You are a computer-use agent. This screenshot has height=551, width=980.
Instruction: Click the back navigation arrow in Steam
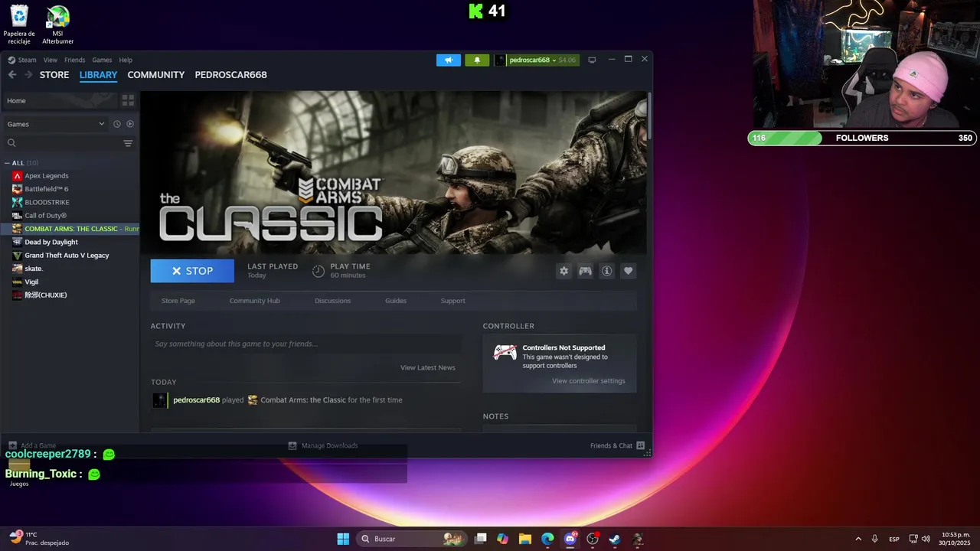[12, 75]
